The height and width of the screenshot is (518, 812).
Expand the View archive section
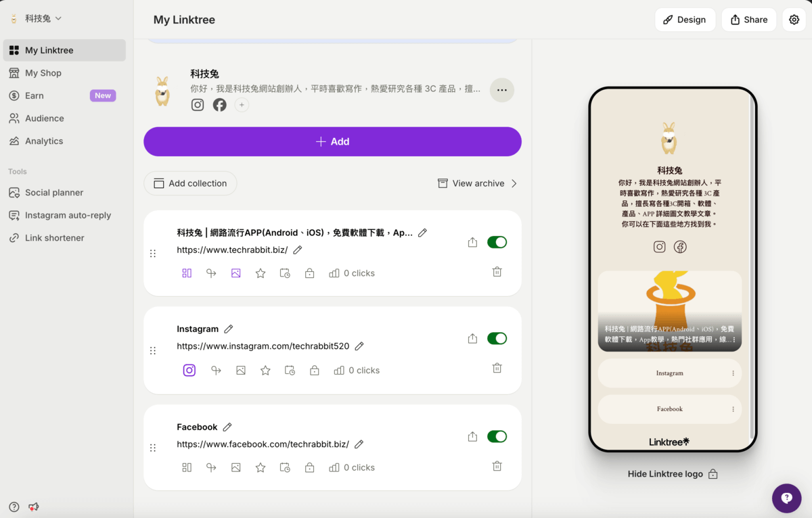tap(477, 183)
